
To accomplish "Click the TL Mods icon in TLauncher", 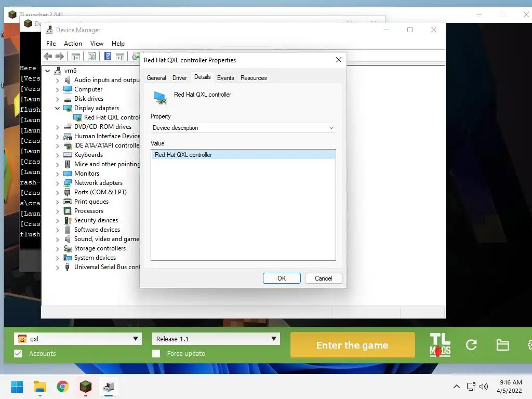I will (x=440, y=345).
